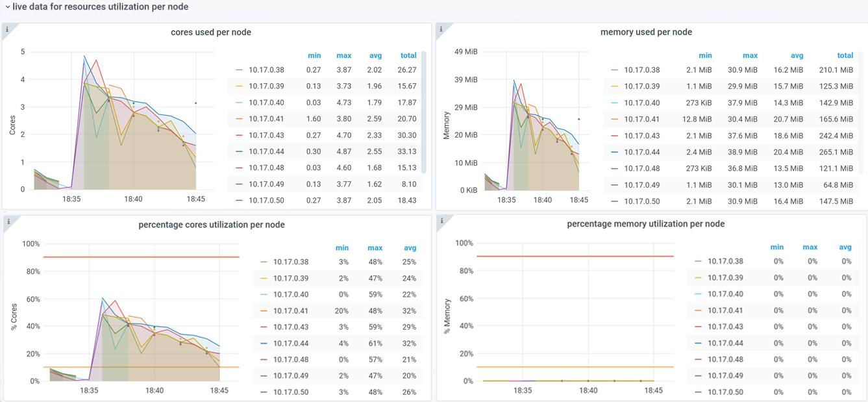Toggle 10.17.0.44 series in cores used legend
Screen dimensions: 868x402
266,152
